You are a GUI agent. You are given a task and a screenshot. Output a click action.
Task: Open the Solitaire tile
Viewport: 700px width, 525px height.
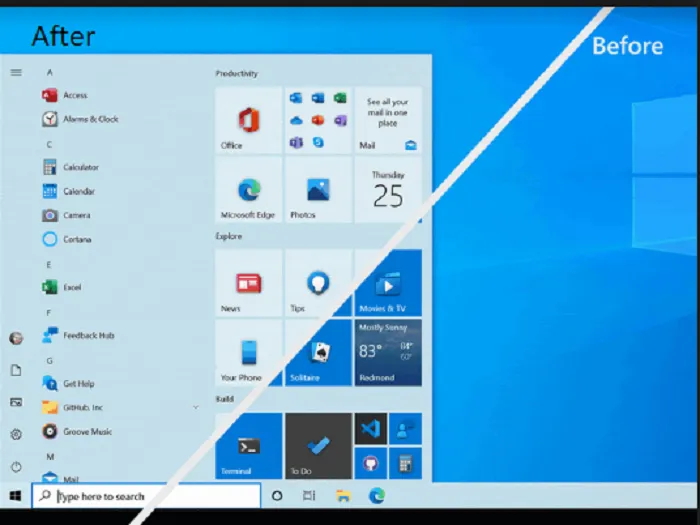pos(317,352)
